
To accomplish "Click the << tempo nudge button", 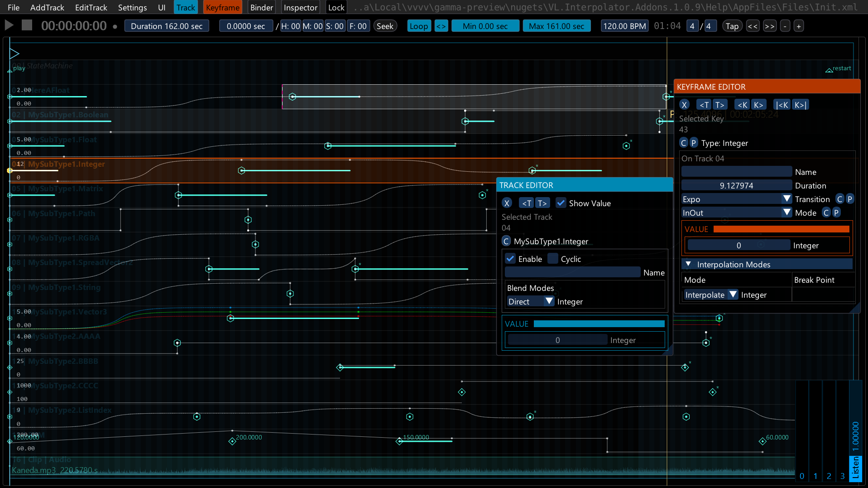I will coord(753,26).
